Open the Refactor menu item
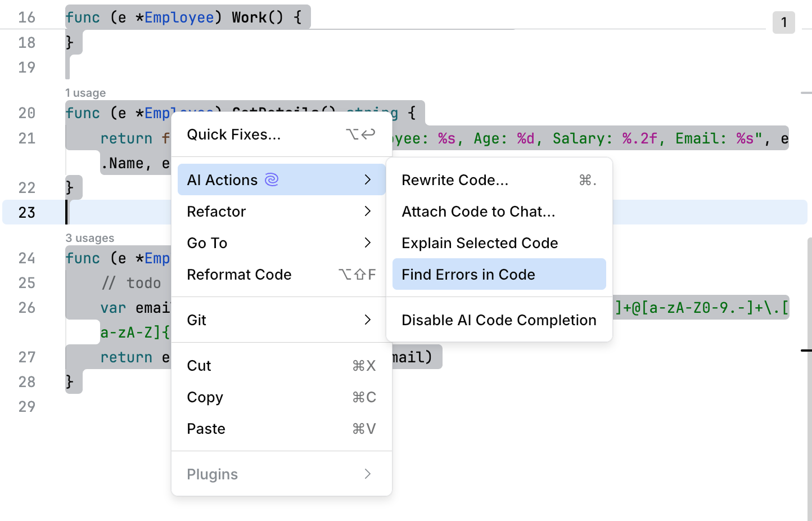 pos(281,211)
